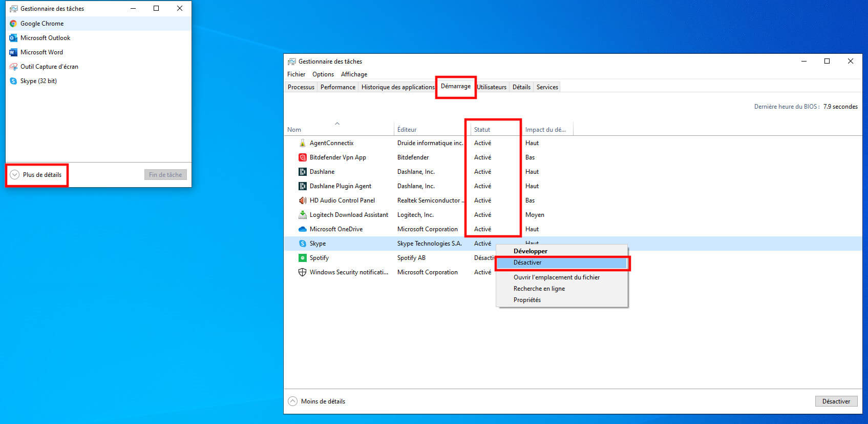Screen dimensions: 868x424
Task: Choose Ouvrir l'emplacement du fichier
Action: tap(562, 277)
